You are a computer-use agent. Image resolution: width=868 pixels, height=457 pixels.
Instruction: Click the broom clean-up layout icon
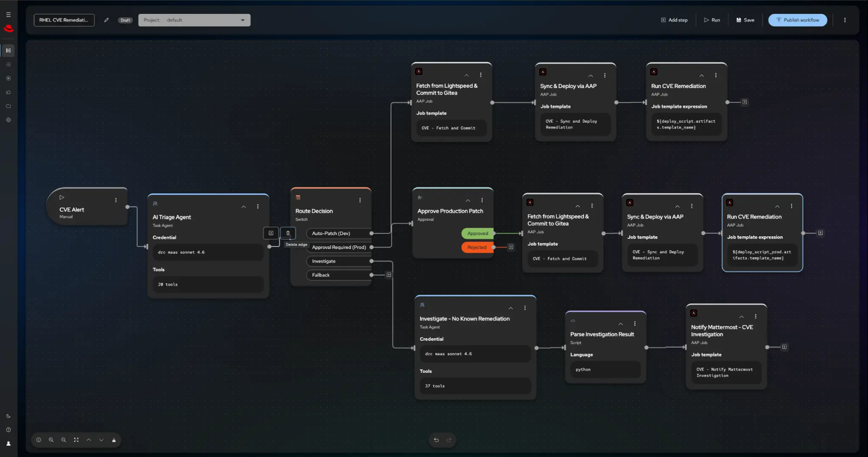tap(114, 440)
